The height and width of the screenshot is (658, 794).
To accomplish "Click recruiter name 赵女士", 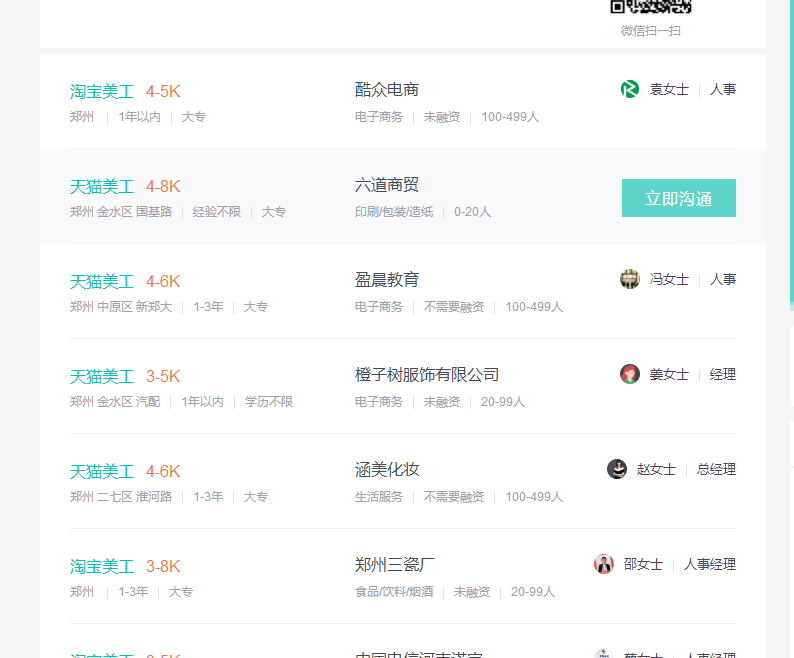I will tap(656, 470).
